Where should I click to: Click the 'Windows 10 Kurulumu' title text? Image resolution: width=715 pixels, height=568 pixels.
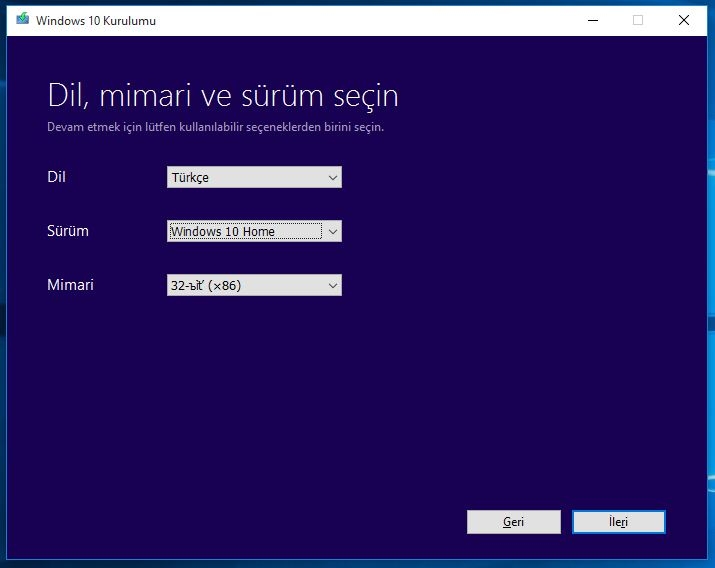pyautogui.click(x=96, y=21)
